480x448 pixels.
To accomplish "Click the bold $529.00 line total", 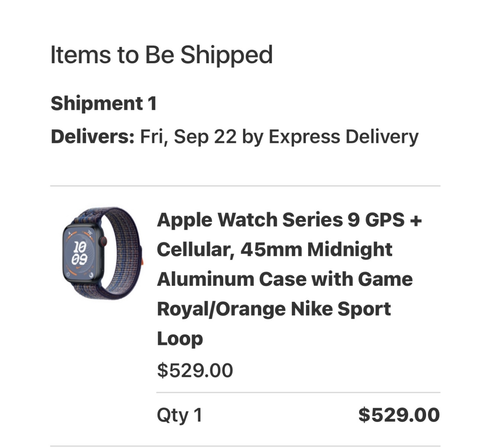I will click(399, 415).
